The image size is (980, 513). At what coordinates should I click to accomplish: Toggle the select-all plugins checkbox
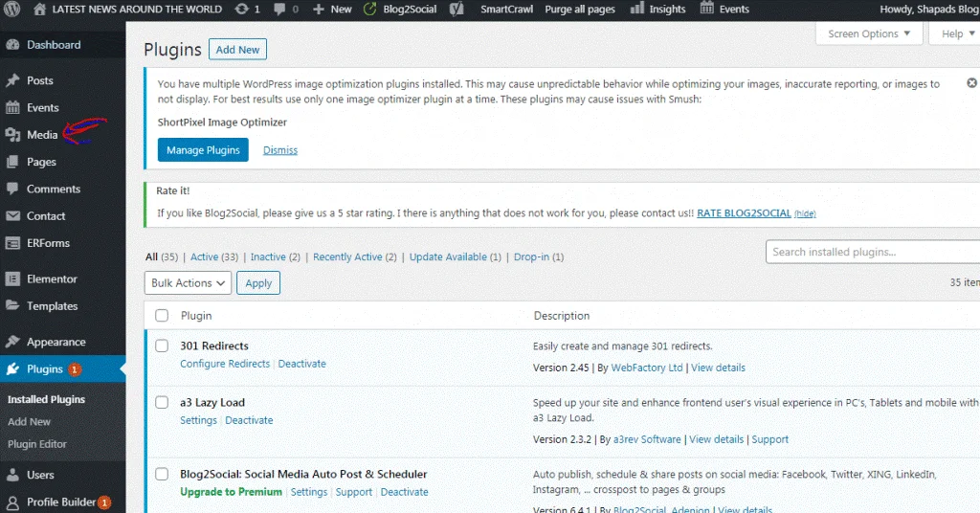point(162,316)
